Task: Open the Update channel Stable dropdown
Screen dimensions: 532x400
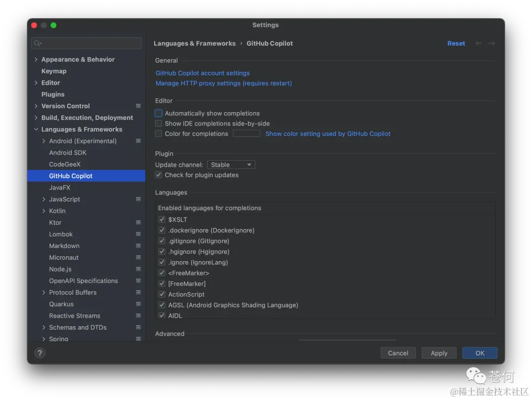Action: click(x=231, y=165)
